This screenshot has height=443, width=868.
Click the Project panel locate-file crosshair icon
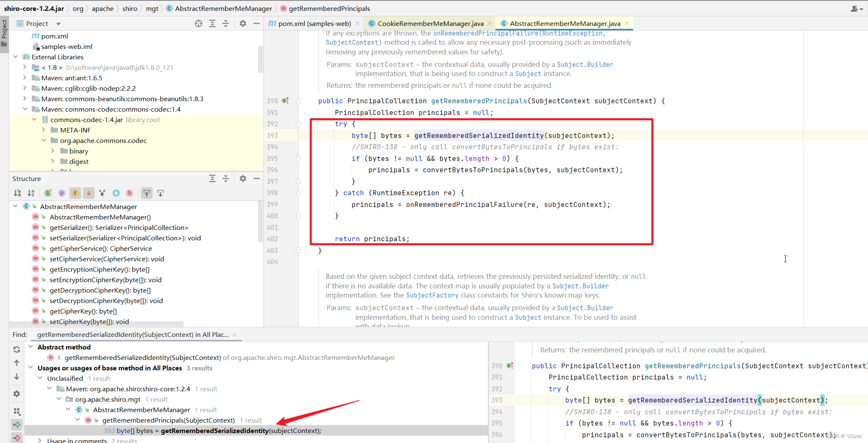coord(198,23)
